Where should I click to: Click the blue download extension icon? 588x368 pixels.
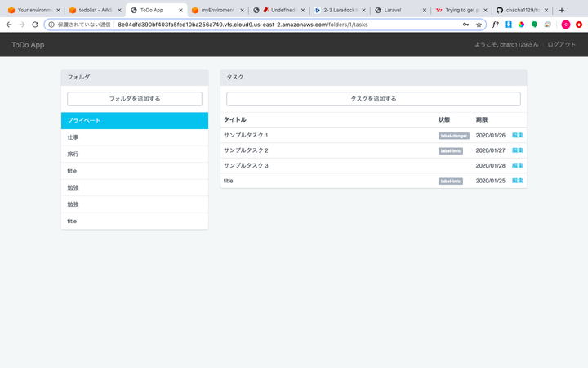(508, 25)
